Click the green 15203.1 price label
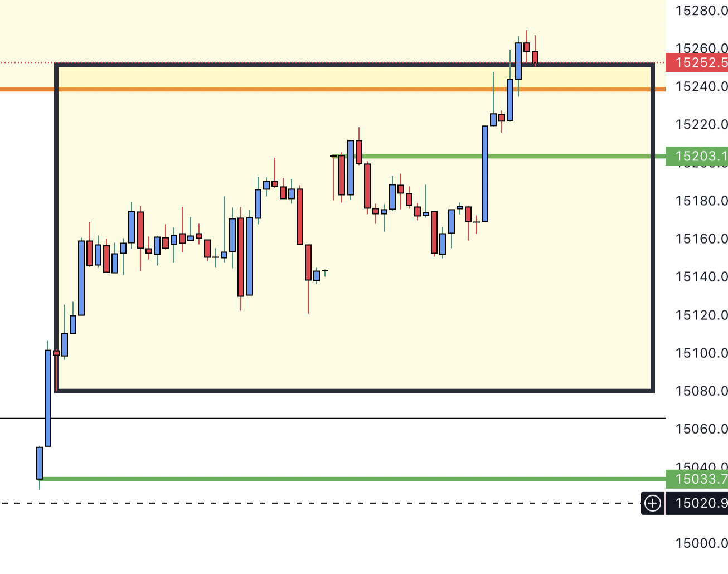 pyautogui.click(x=698, y=156)
